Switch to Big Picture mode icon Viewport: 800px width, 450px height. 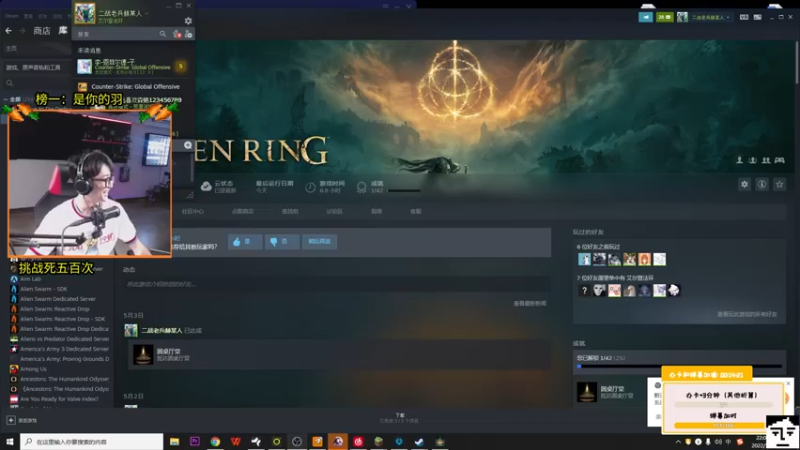pos(758,17)
